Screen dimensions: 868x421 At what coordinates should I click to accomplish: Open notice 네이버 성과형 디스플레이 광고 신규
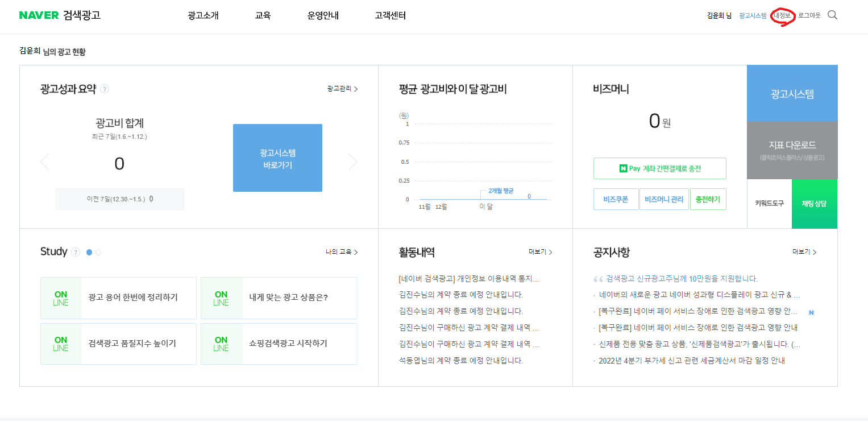pyautogui.click(x=699, y=295)
